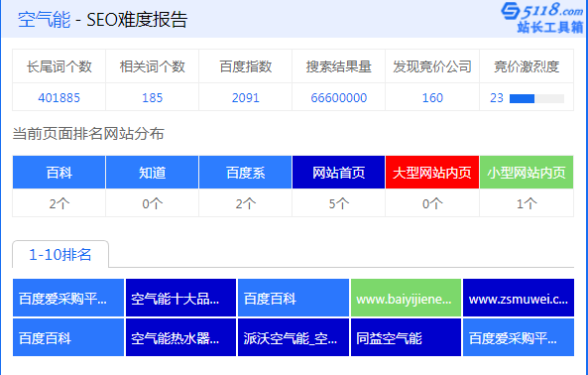Open the 空气能十大品... ranking tile
588x375 pixels.
[x=180, y=298]
